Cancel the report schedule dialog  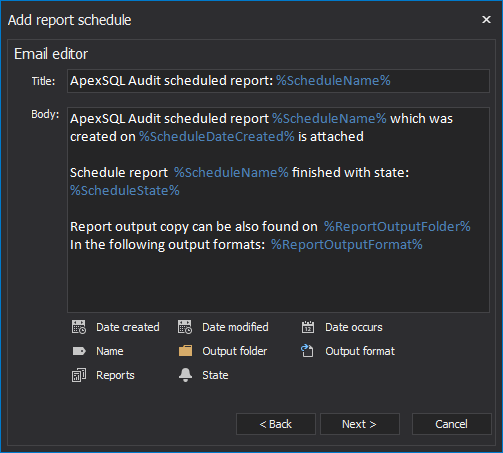pos(452,424)
